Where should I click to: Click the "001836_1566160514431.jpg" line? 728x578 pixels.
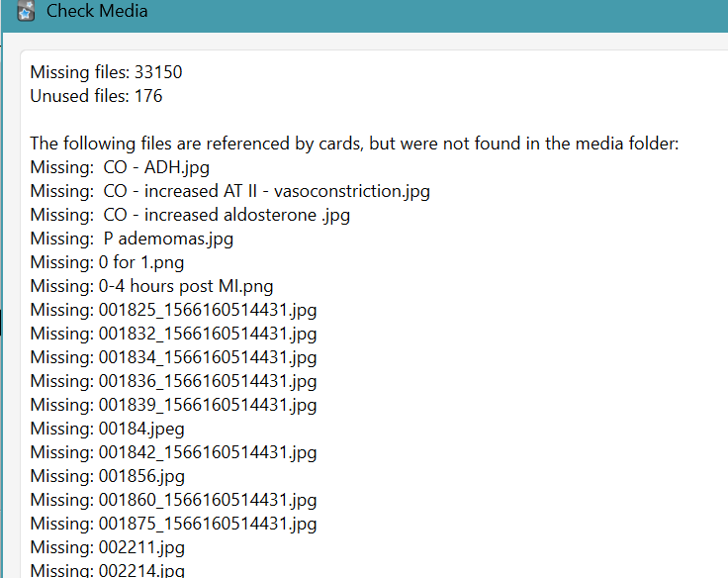pyautogui.click(x=173, y=381)
